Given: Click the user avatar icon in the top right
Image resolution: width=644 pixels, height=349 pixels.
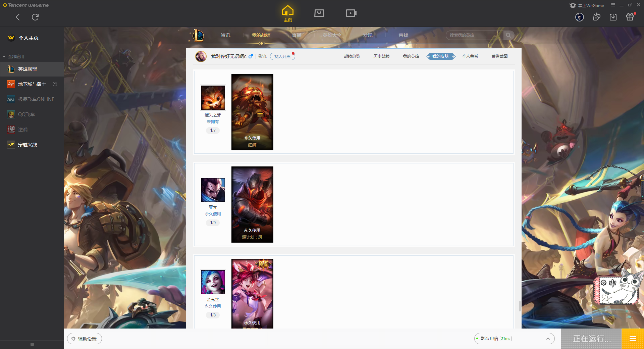Looking at the screenshot, I should point(580,17).
